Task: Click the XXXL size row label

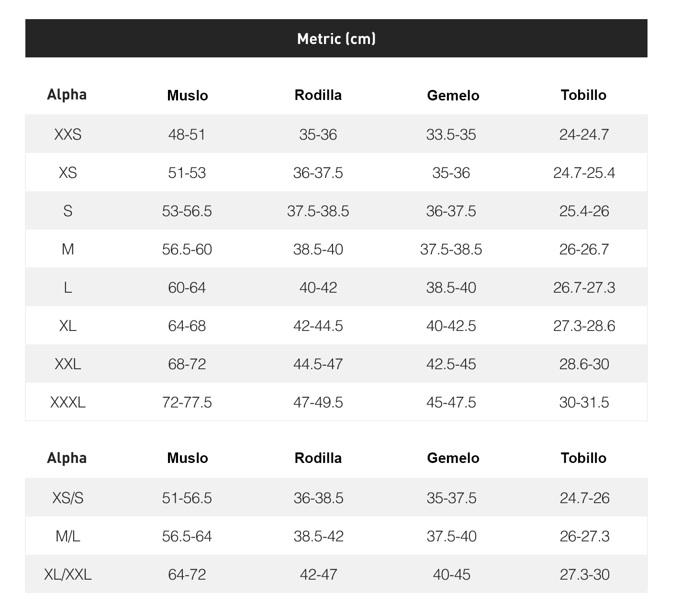Action: pos(68,402)
